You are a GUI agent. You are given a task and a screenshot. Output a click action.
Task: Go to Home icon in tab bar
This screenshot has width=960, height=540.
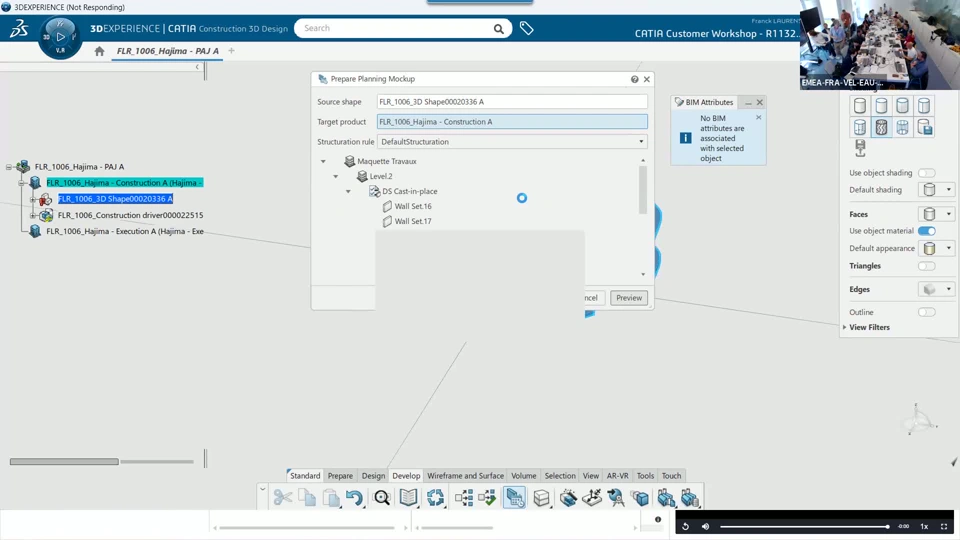click(100, 51)
